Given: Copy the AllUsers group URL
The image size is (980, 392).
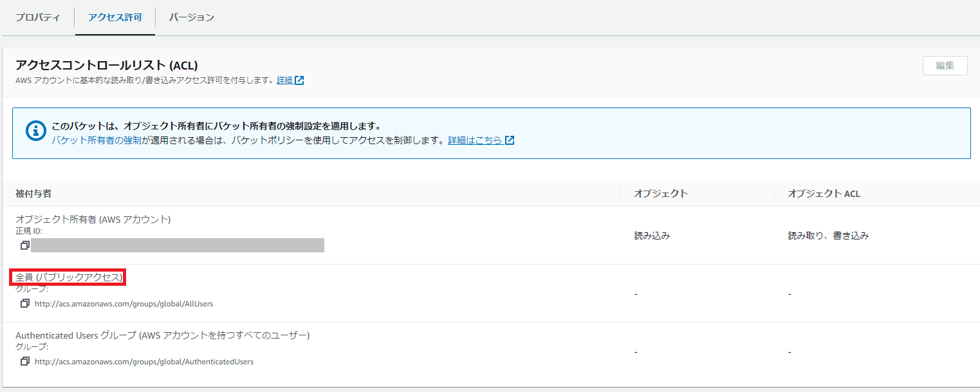Looking at the screenshot, I should point(25,303).
